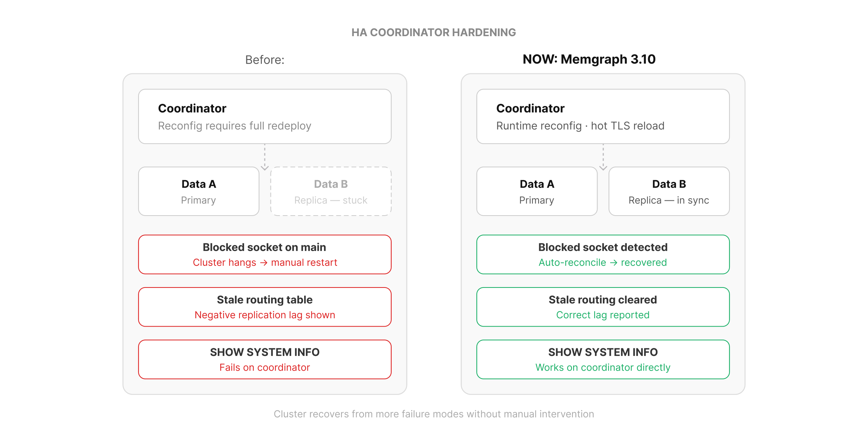The width and height of the screenshot is (868, 434).
Task: Click 'Reconfig requires full redeploy' text
Action: 234,126
